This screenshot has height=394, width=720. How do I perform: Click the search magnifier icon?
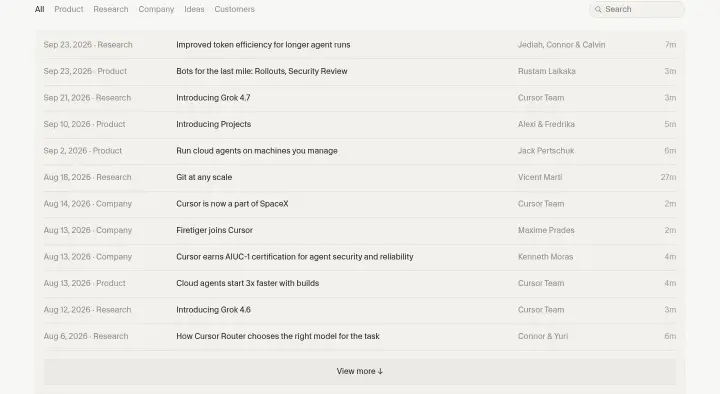(598, 9)
